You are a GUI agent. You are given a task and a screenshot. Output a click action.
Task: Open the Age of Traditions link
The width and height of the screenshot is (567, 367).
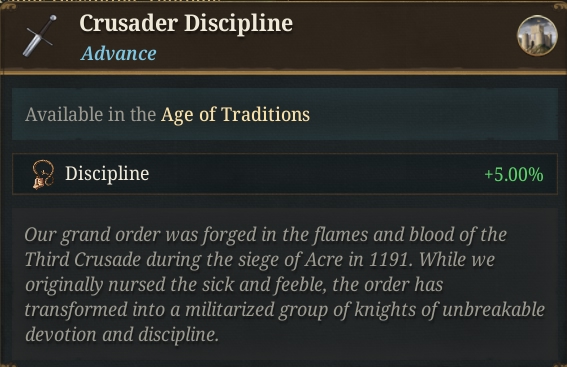point(235,115)
